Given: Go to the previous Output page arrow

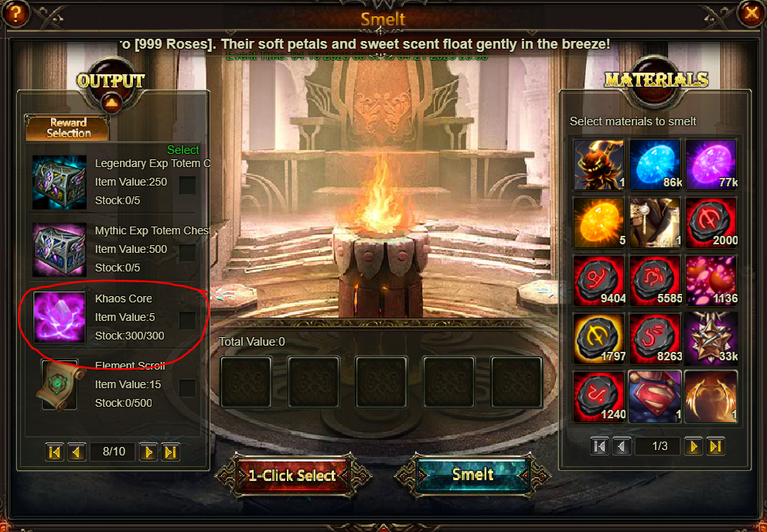Looking at the screenshot, I should pos(77,452).
